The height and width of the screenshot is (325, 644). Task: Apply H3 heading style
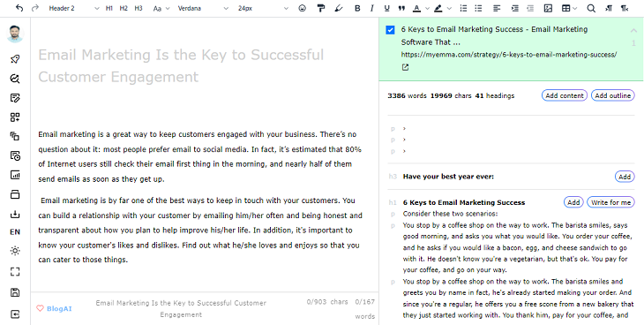point(139,8)
